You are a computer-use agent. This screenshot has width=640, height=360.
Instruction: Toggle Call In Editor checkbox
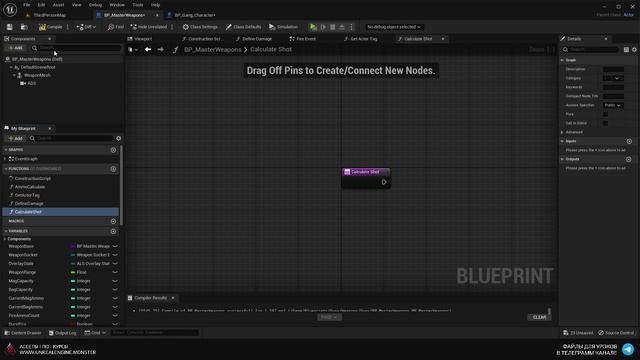605,123
